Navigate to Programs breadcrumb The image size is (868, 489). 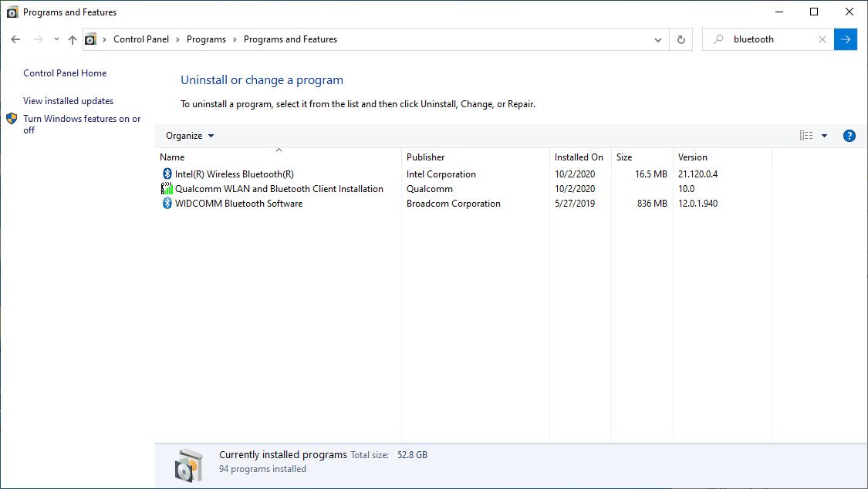pos(206,39)
